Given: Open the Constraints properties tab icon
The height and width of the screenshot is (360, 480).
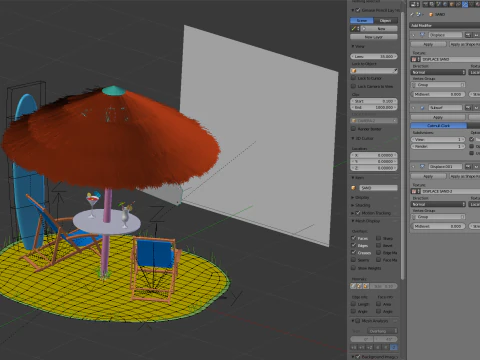Looking at the screenshot, I should [x=458, y=4].
